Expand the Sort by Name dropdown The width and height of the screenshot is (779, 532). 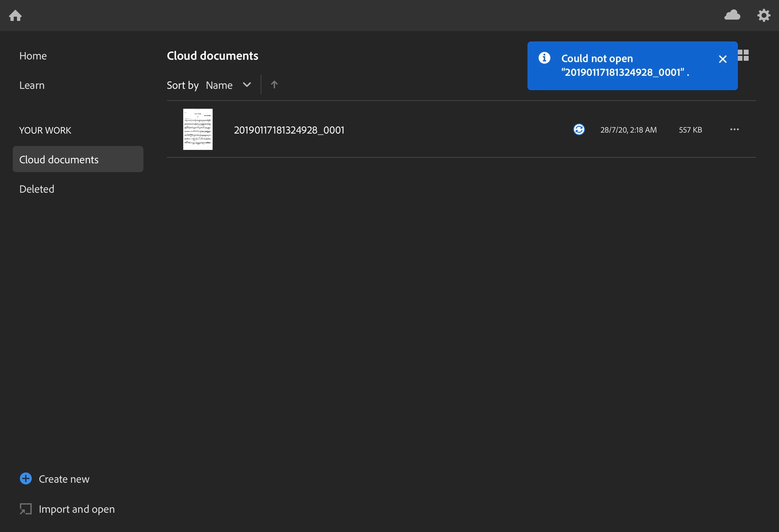219,85
